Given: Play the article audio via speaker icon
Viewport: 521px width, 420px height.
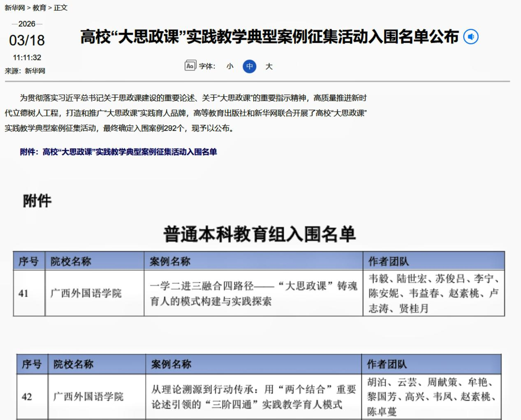Looking at the screenshot, I should tap(471, 37).
